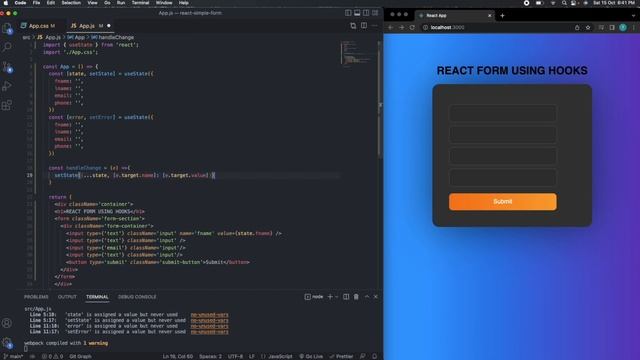This screenshot has width=640, height=360.
Task: Click the code minimap in the editor
Action: (x=357, y=53)
